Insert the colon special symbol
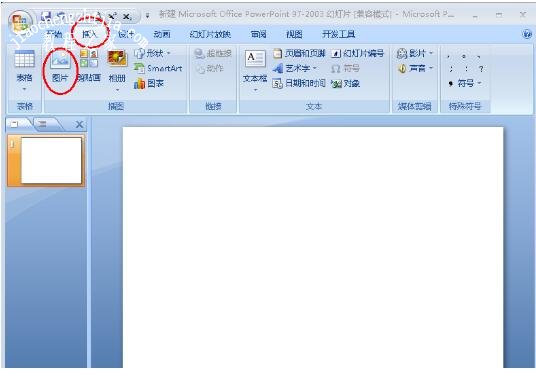This screenshot has height=370, width=536. [466, 69]
